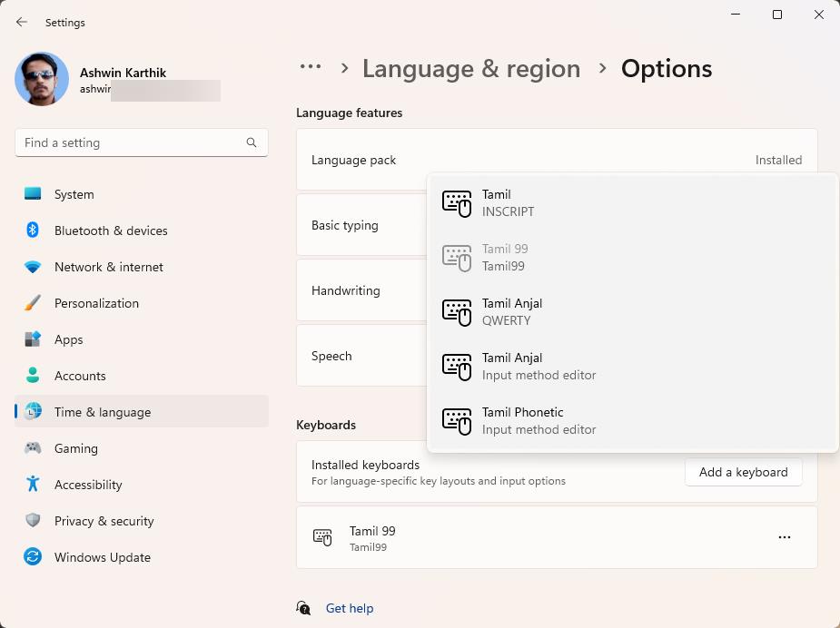Click the Gaming controller icon
This screenshot has width=840, height=628.
tap(33, 447)
